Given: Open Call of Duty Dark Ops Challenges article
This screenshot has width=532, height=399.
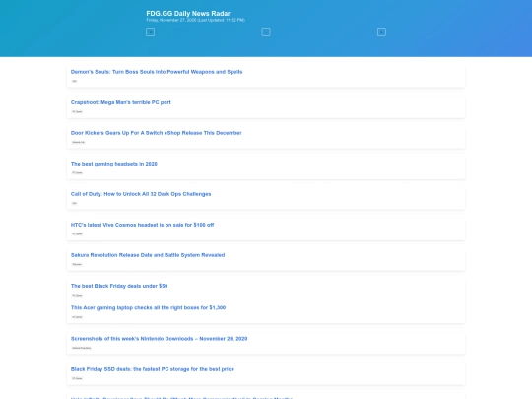Looking at the screenshot, I should pos(141,194).
